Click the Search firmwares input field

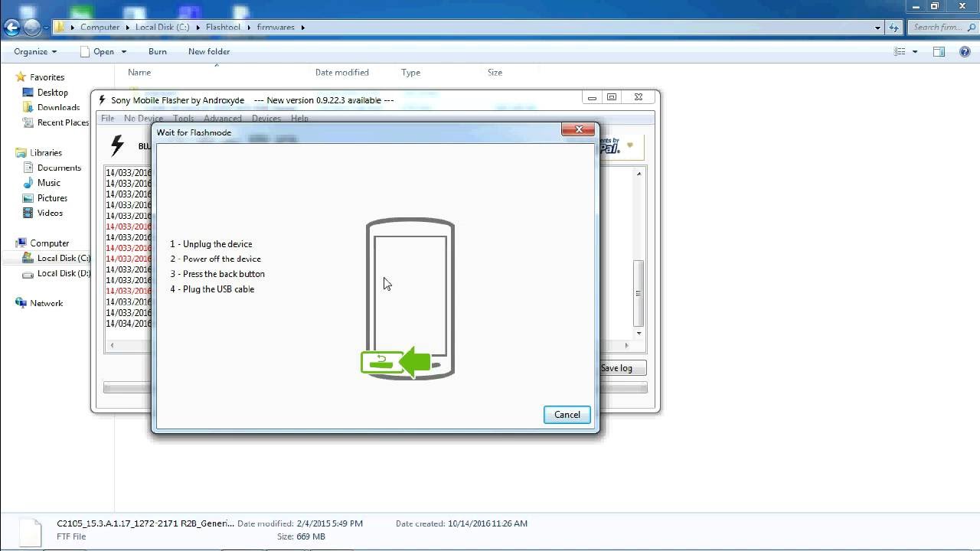click(942, 27)
